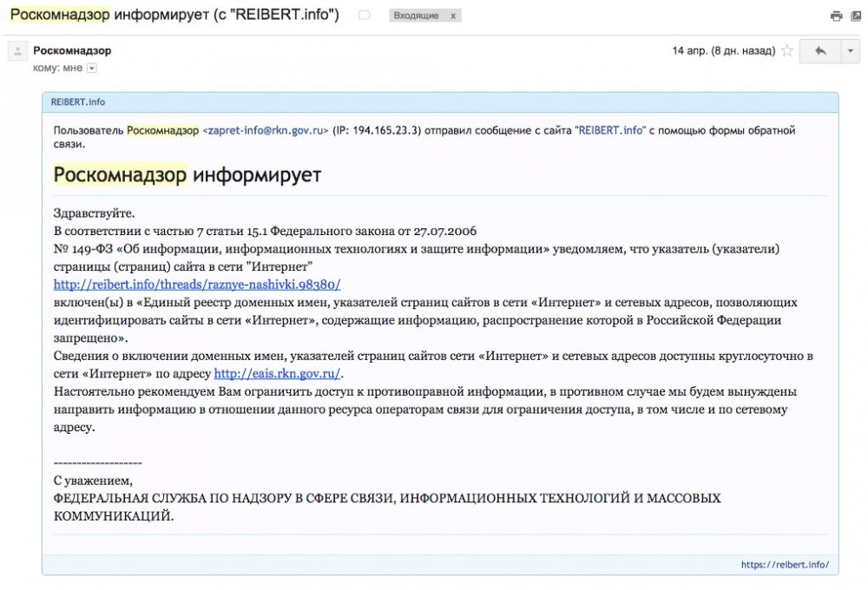Open the quoted "REIBERT.info" site link

(x=611, y=130)
